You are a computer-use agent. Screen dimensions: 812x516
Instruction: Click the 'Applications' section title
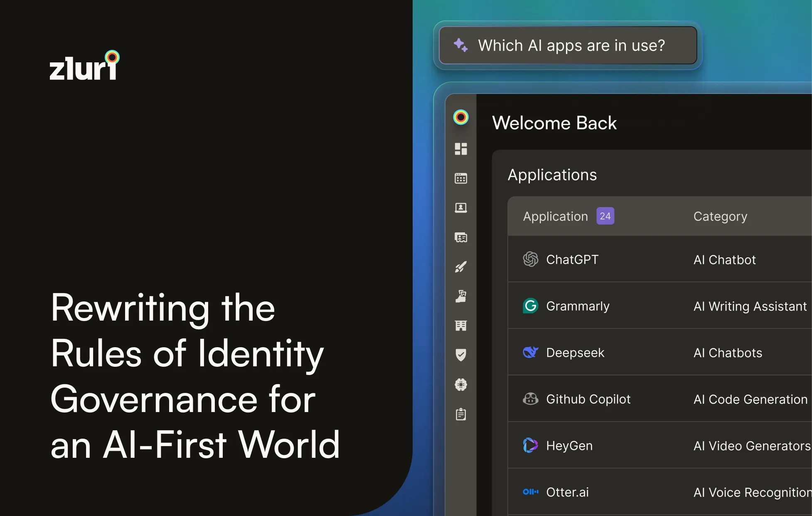pyautogui.click(x=552, y=175)
